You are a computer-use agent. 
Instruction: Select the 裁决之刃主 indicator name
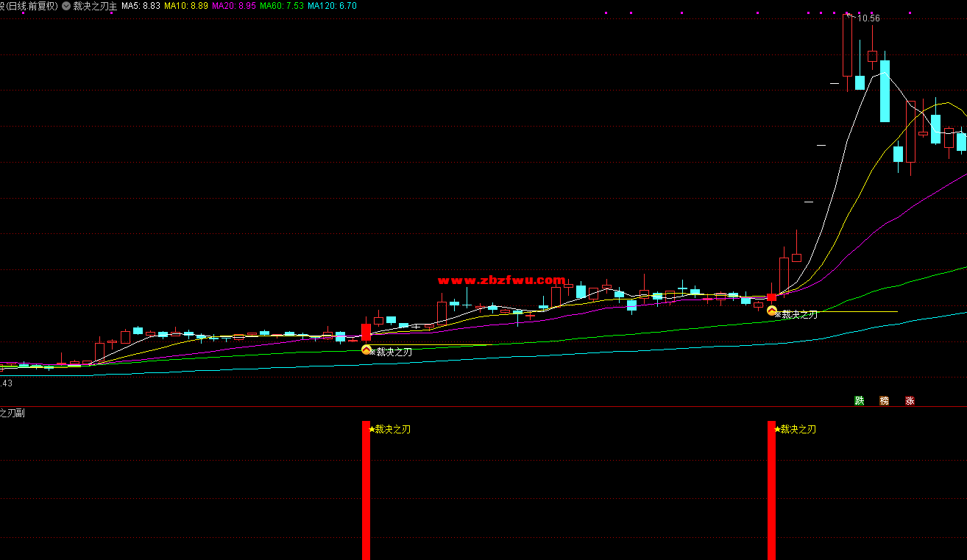[x=95, y=6]
